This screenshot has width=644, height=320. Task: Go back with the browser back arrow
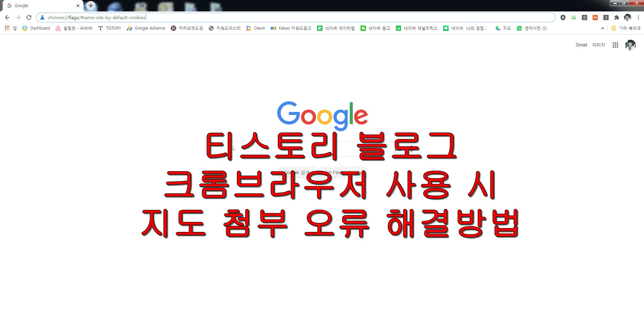coord(7,17)
